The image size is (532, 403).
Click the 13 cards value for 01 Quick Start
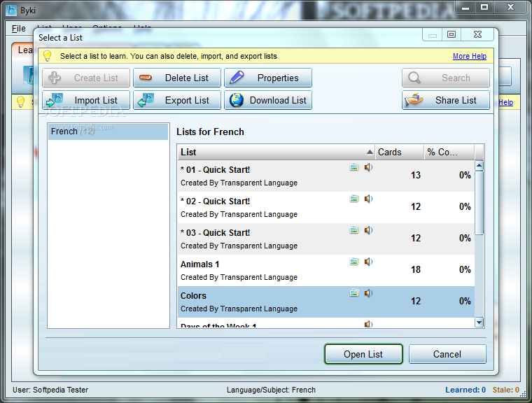(x=416, y=176)
